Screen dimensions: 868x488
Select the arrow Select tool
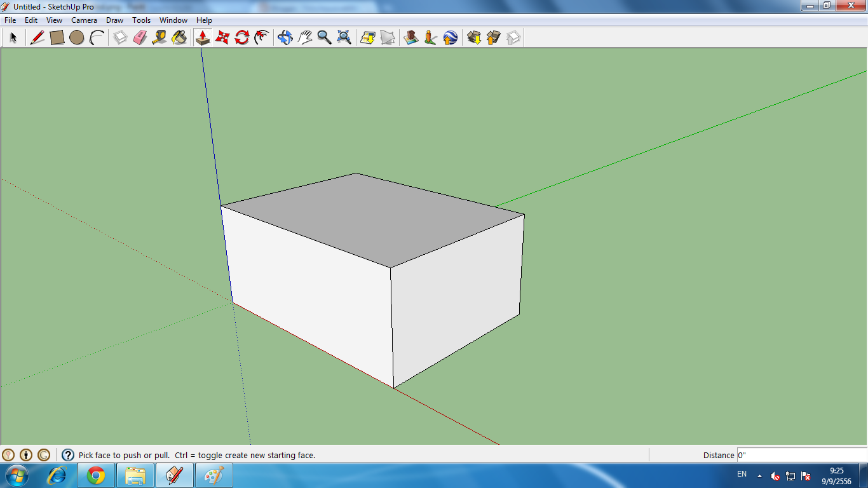[x=13, y=37]
